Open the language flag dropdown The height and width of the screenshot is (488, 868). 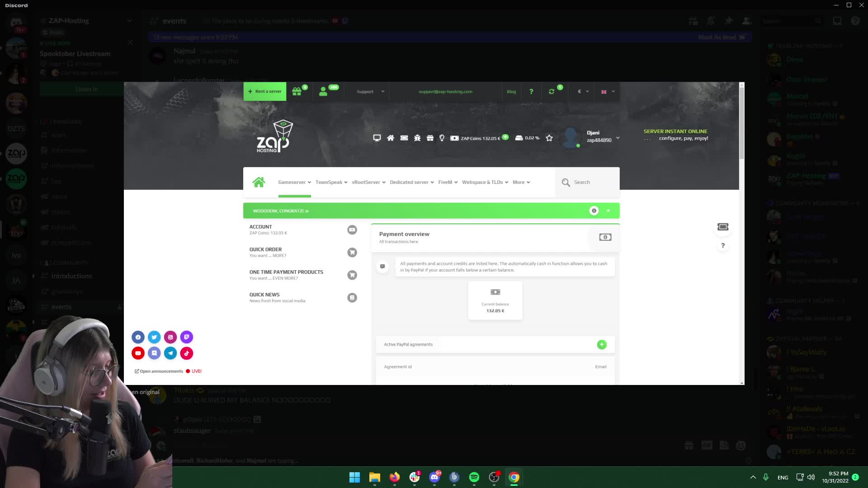(608, 92)
